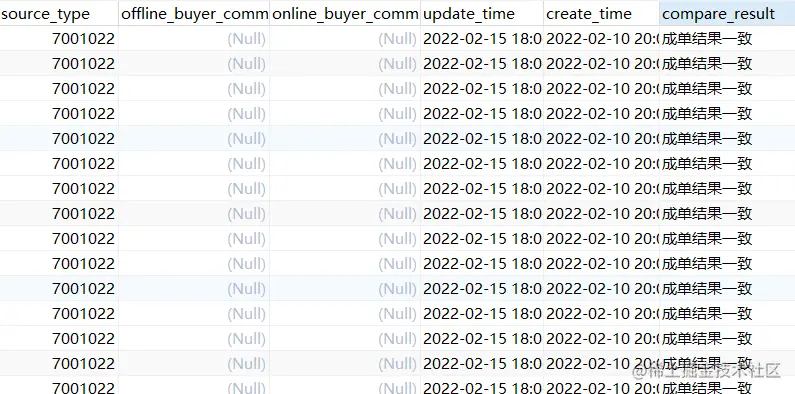Sort by the update_time column header

[x=482, y=14]
